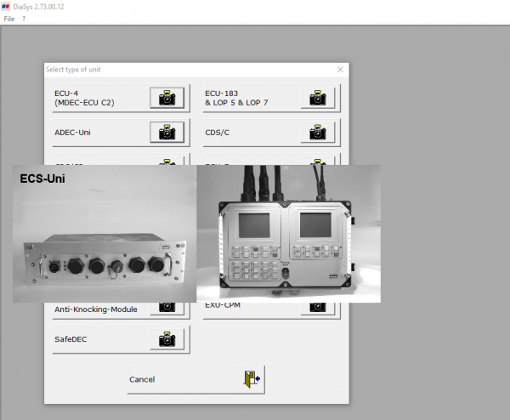510x420 pixels.
Task: Open the ? help menu
Action: coord(24,18)
